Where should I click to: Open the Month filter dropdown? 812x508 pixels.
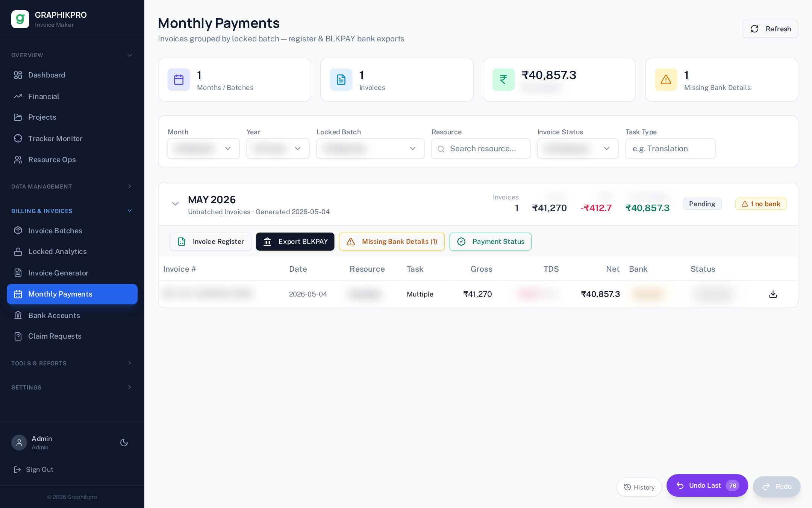(203, 148)
